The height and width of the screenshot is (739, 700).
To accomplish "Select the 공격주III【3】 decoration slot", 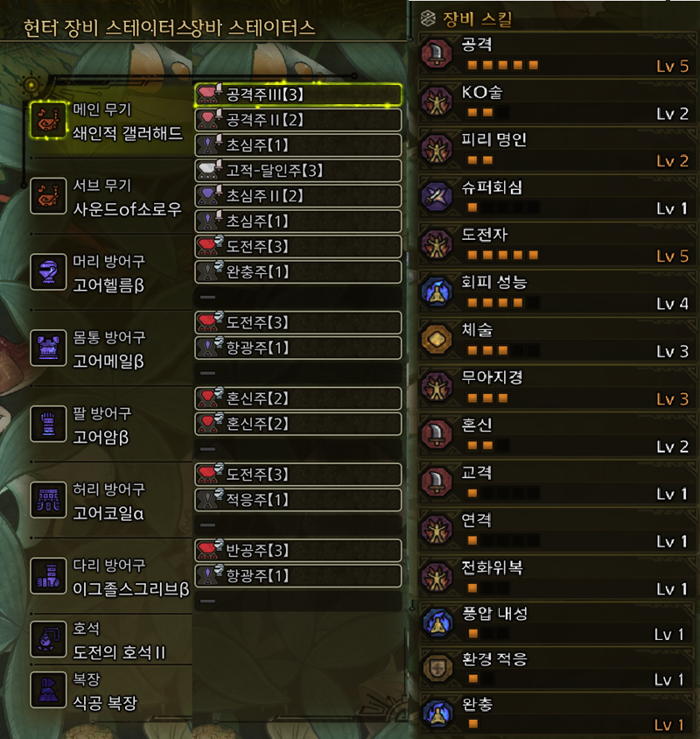I will pyautogui.click(x=298, y=95).
